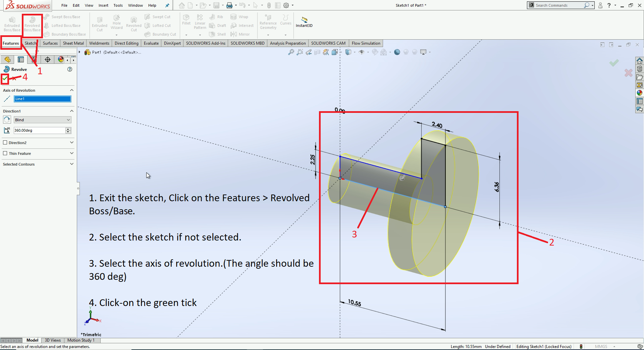The height and width of the screenshot is (350, 644).
Task: Open the Motion Study 1 tab
Action: point(81,340)
